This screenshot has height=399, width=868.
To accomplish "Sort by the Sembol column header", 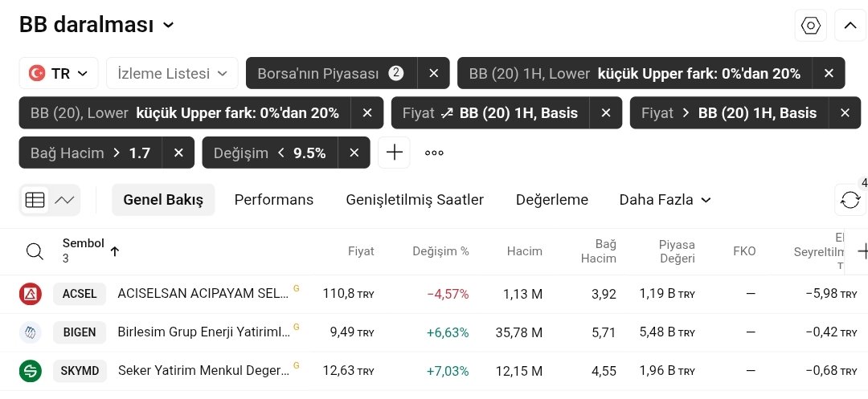I will pyautogui.click(x=84, y=243).
